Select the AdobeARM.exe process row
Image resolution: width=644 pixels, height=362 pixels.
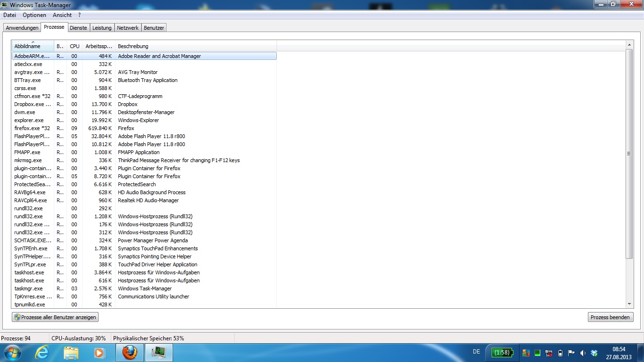(x=144, y=56)
